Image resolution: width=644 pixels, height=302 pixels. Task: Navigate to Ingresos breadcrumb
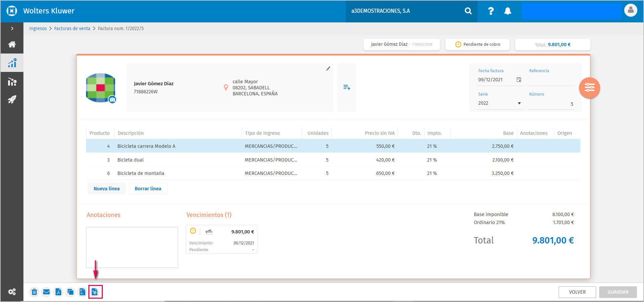pos(38,28)
